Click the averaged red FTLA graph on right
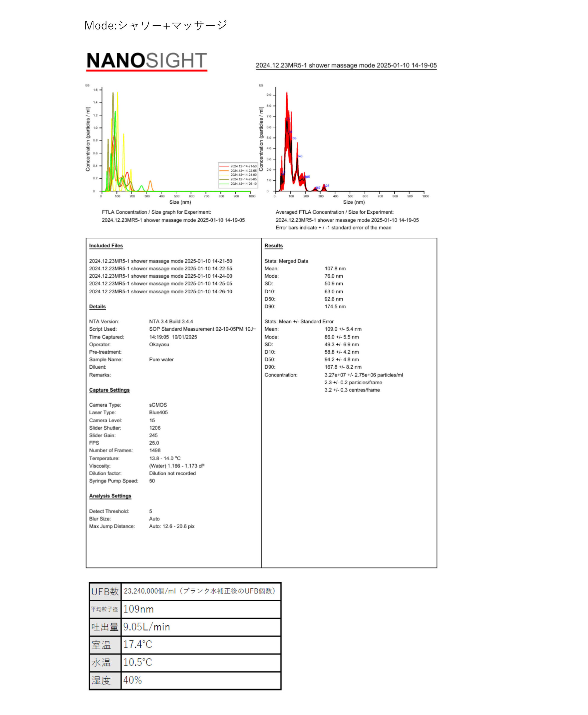588x715 pixels. (x=344, y=144)
